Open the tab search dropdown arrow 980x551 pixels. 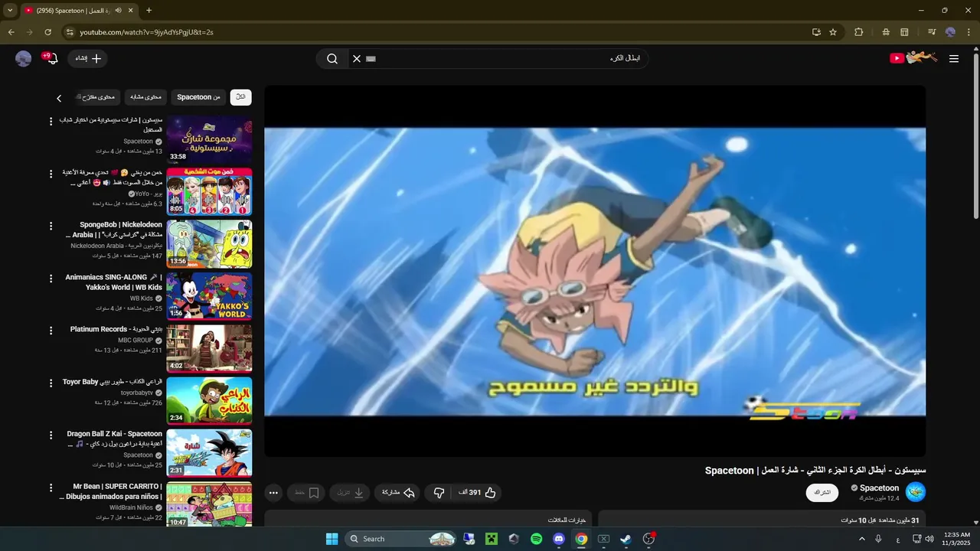click(10, 11)
